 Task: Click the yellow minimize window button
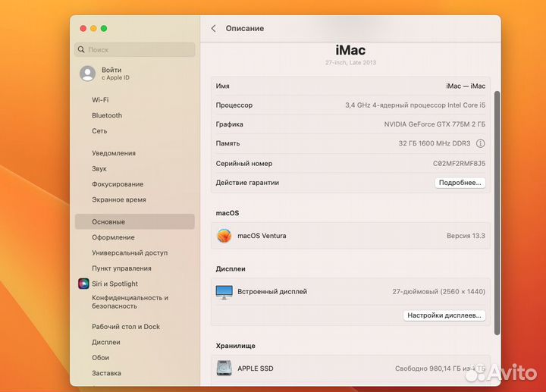click(x=93, y=29)
